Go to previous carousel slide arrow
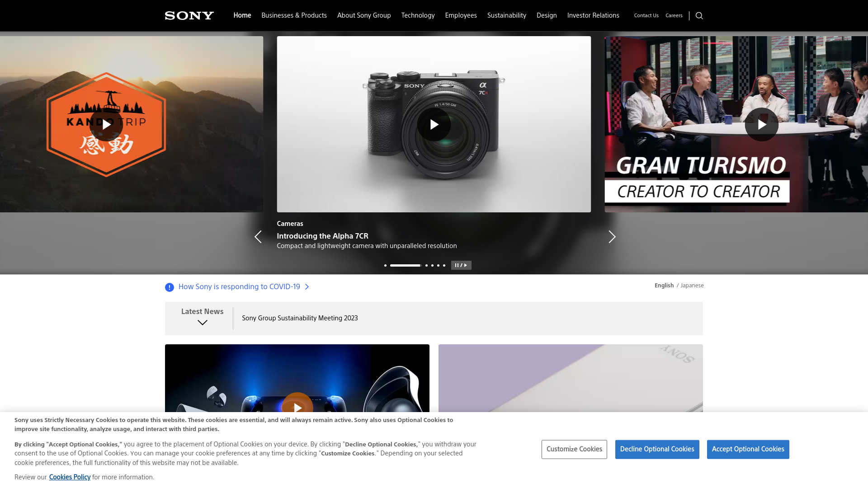The image size is (868, 488). (x=258, y=237)
